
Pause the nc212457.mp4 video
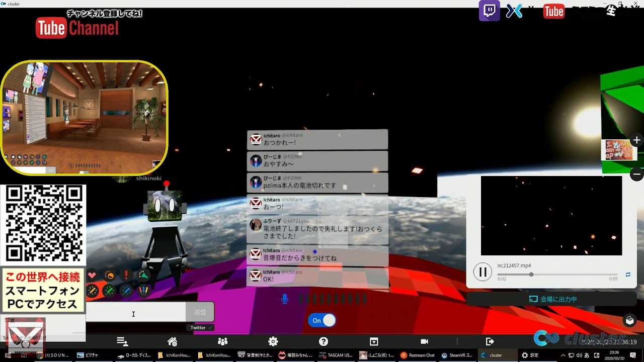click(x=482, y=273)
